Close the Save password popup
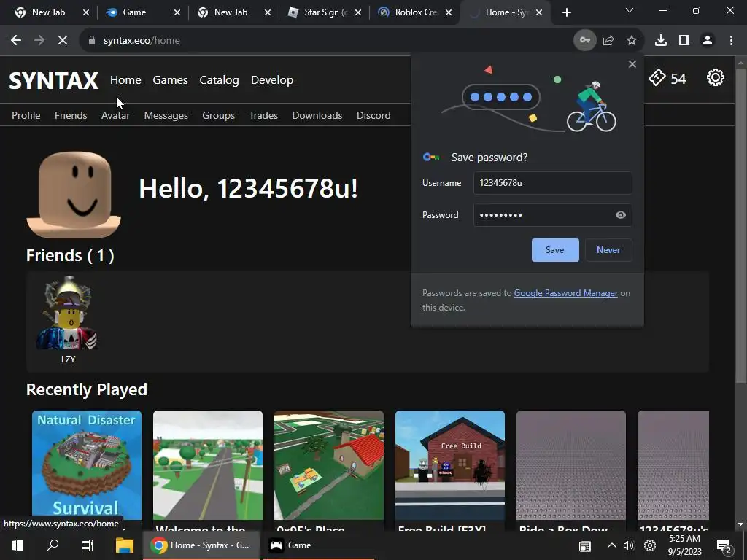 click(632, 64)
